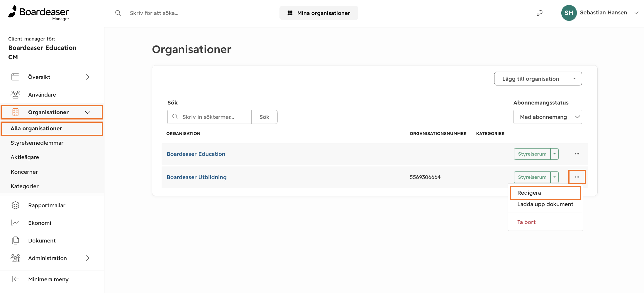Image resolution: width=644 pixels, height=293 pixels.
Task: Collapse the Organisationer submenu chevron
Action: click(88, 112)
